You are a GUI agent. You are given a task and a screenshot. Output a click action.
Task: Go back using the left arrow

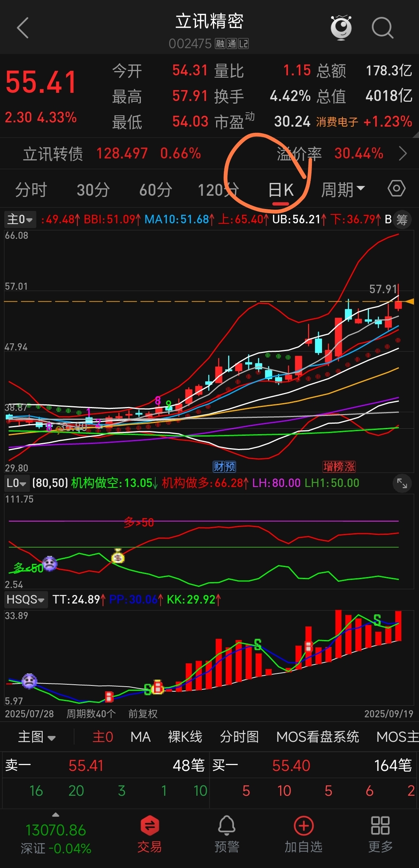pos(23,28)
